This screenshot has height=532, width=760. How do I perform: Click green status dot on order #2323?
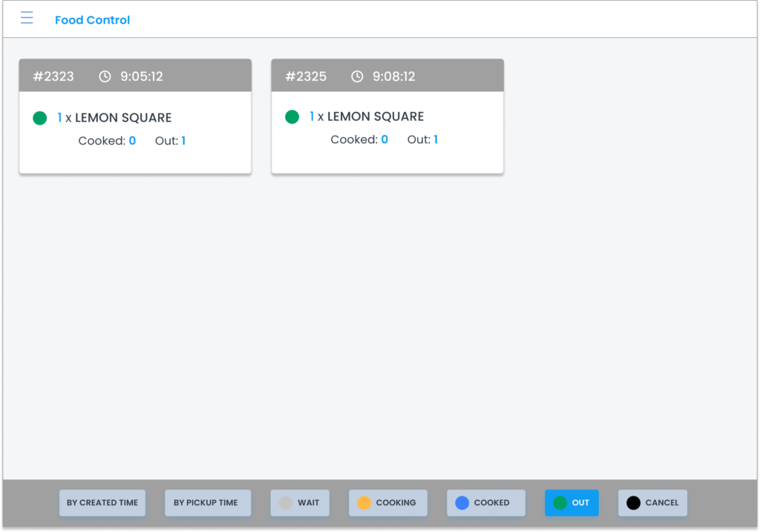[x=40, y=118]
